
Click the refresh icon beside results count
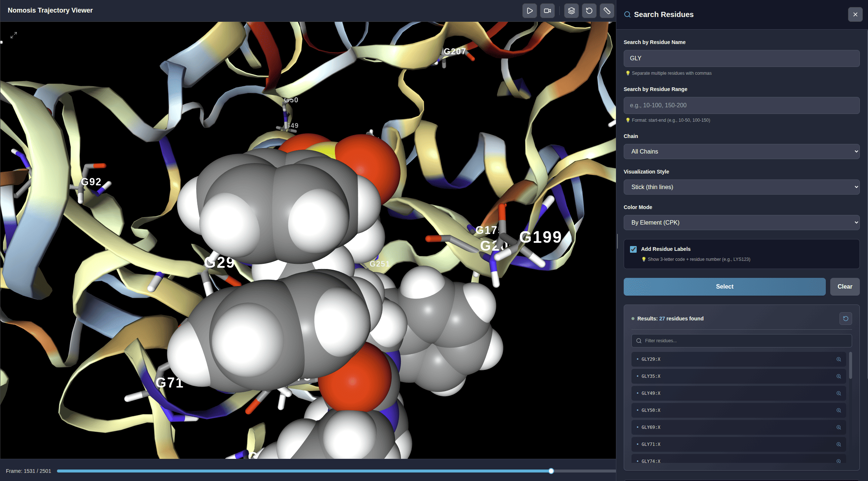point(846,319)
